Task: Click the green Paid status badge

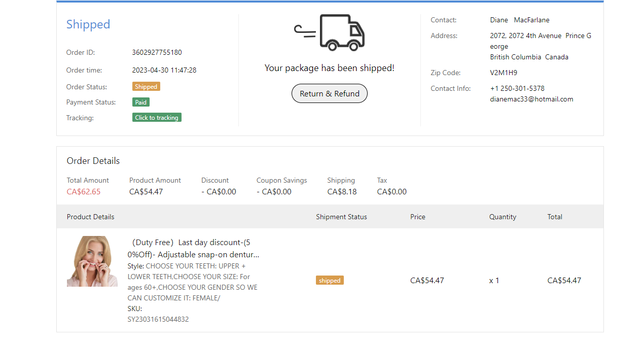Action: (141, 103)
